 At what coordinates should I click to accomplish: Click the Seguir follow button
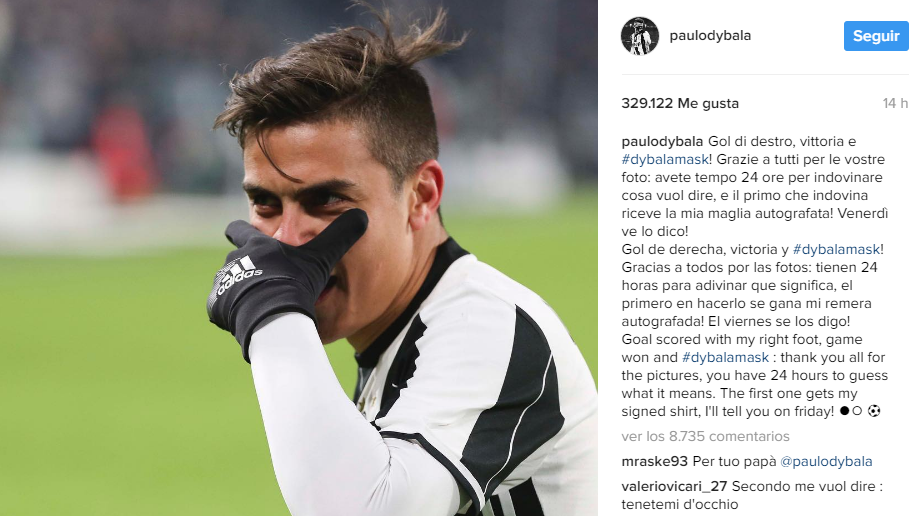point(876,36)
